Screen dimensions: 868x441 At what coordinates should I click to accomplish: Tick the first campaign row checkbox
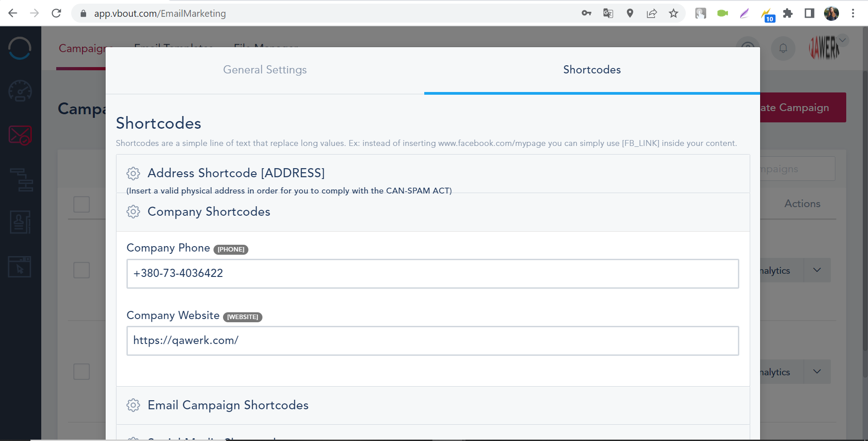(82, 270)
